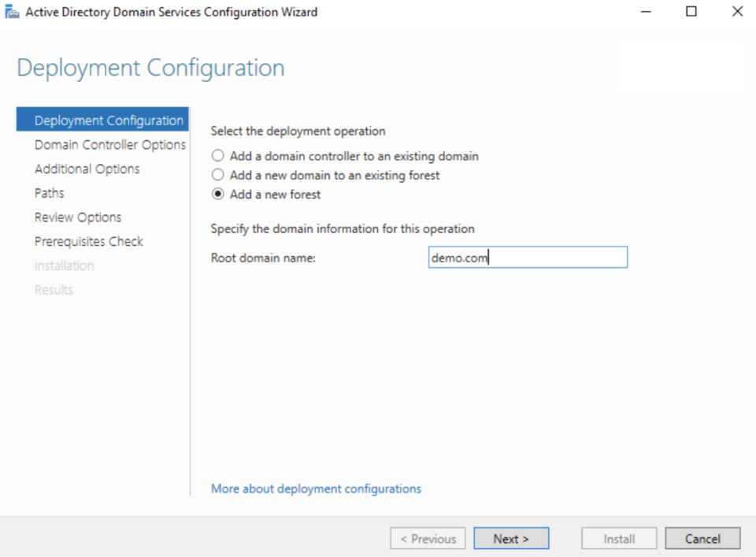
Task: Select 'Add a domain controller to an existing domain'
Action: (x=217, y=156)
